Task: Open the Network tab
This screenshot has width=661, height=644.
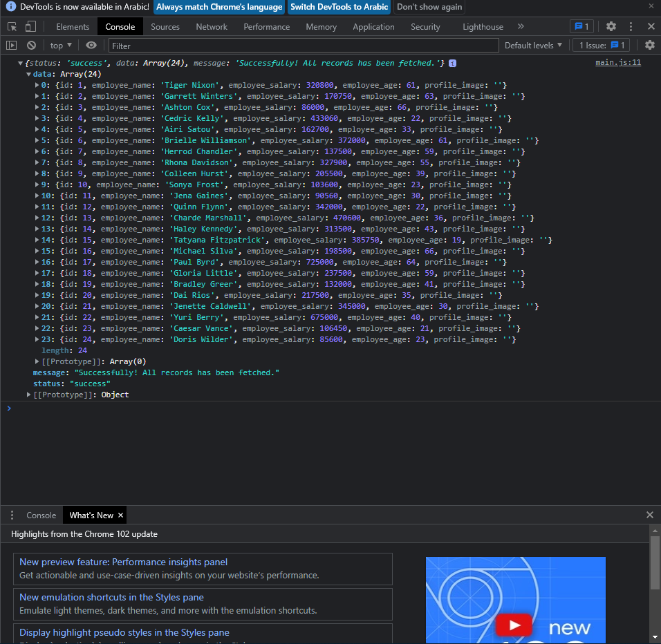Action: (211, 26)
